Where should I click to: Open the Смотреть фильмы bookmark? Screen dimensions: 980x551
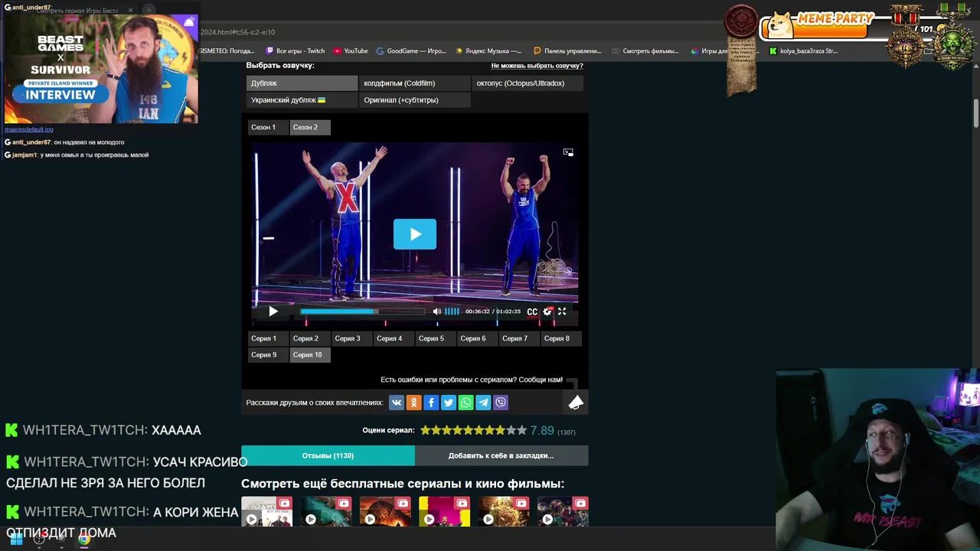click(645, 51)
